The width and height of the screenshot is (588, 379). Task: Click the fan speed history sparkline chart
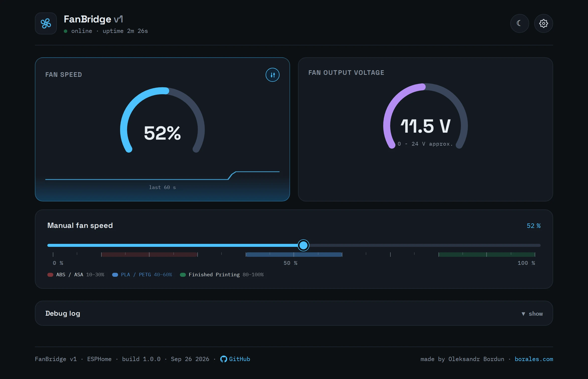point(162,176)
